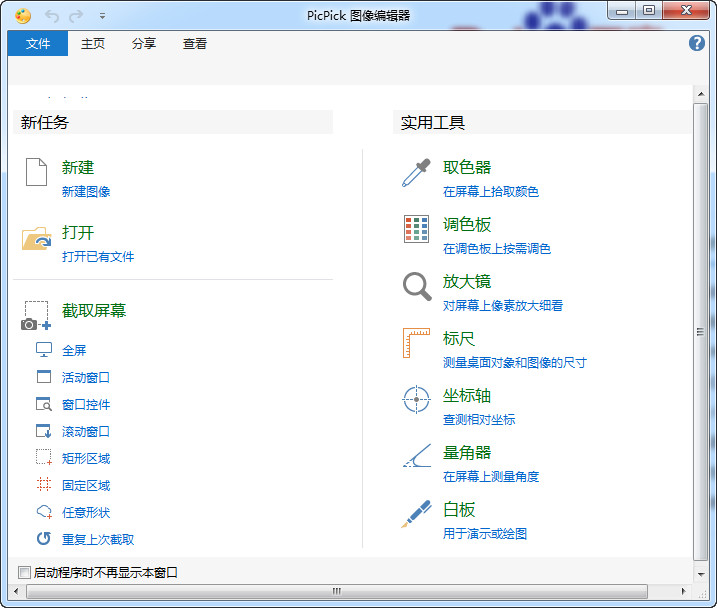Launch the 调色板 tool link
717x608 pixels.
[x=467, y=224]
